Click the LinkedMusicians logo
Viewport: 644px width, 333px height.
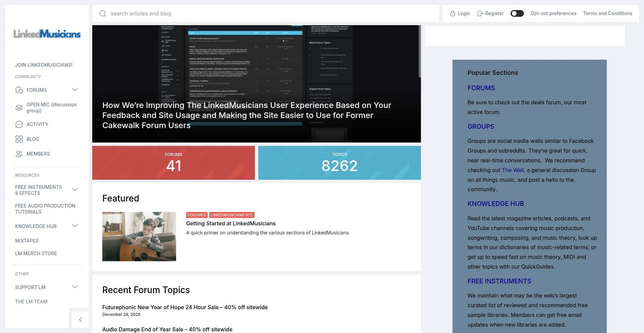tap(47, 34)
